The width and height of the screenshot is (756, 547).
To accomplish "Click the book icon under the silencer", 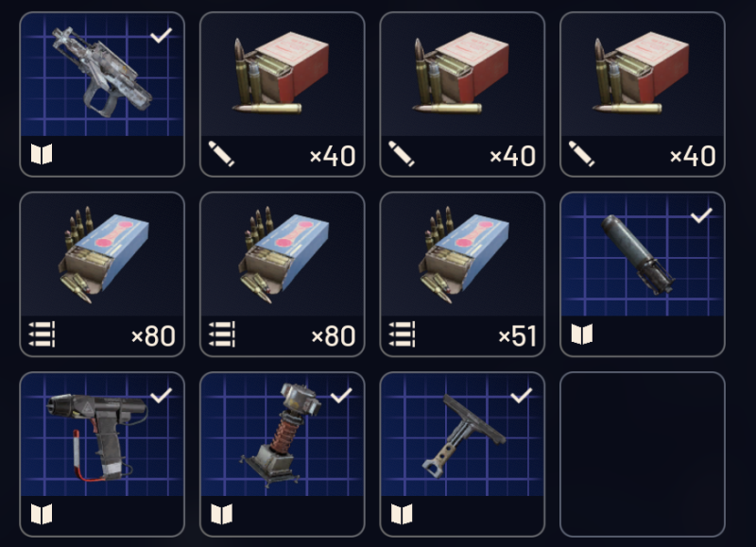I will [582, 334].
